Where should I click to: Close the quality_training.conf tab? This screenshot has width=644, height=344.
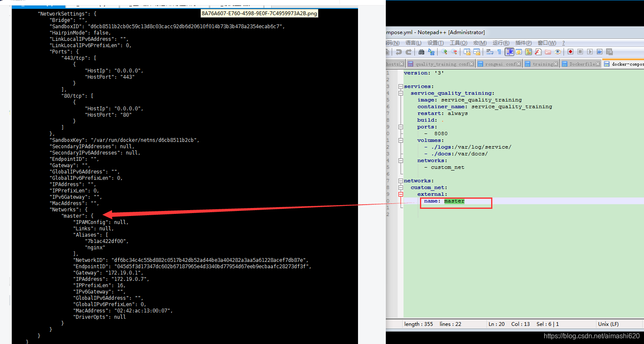471,64
